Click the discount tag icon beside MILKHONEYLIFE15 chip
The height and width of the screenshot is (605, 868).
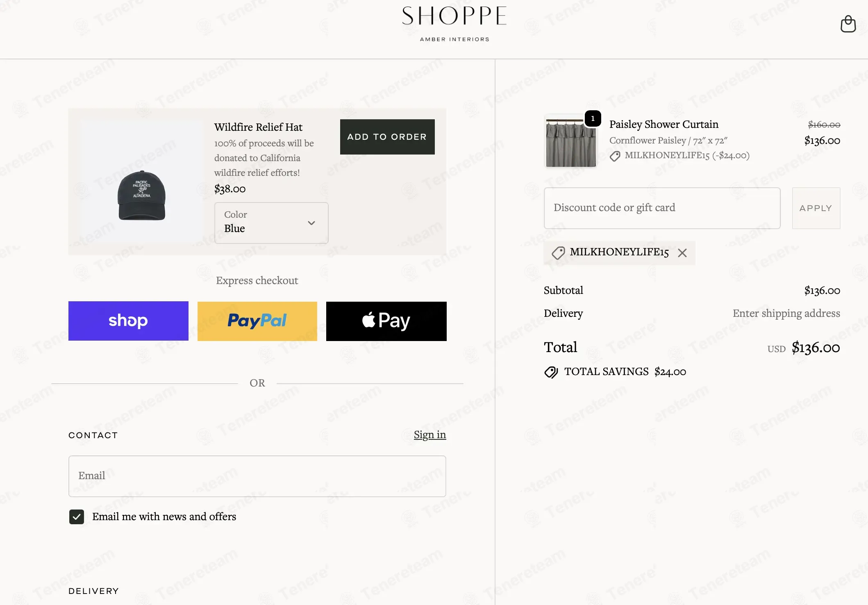tap(558, 253)
